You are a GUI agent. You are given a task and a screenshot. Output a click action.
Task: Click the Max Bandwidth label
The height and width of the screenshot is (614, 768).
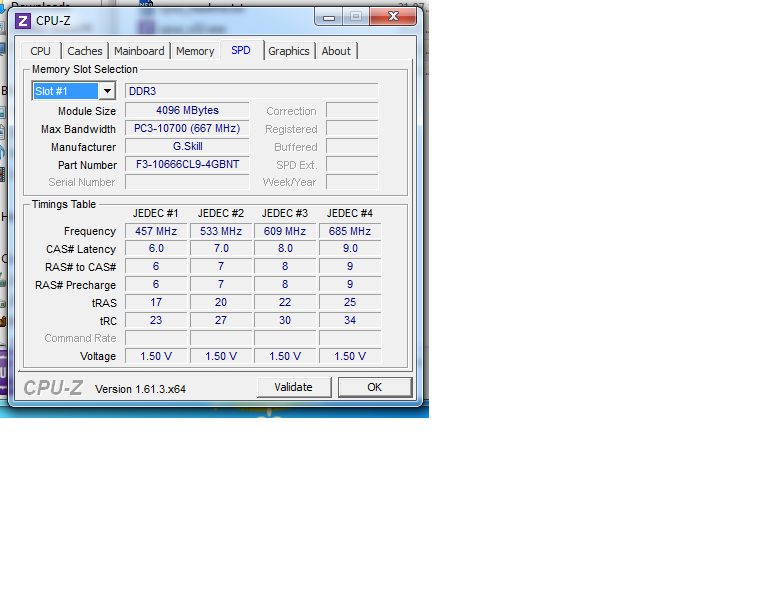78,129
